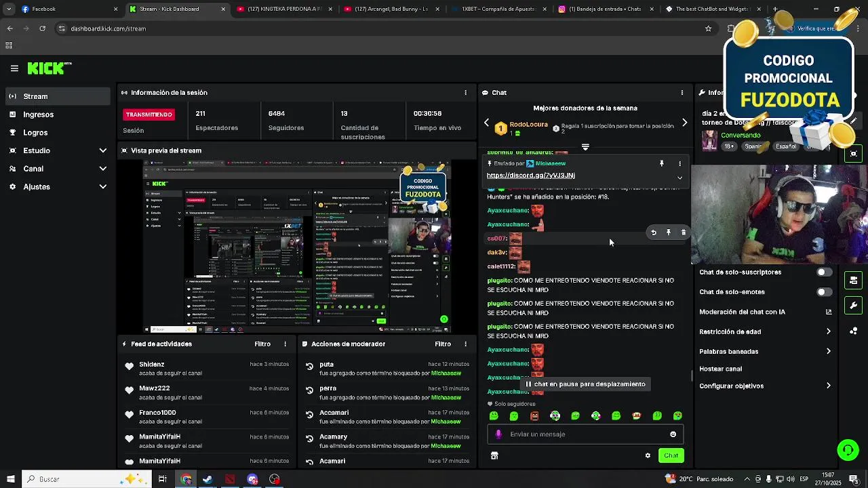The height and width of the screenshot is (488, 868).
Task: Open the discord.gg link in pinned message
Action: click(530, 176)
